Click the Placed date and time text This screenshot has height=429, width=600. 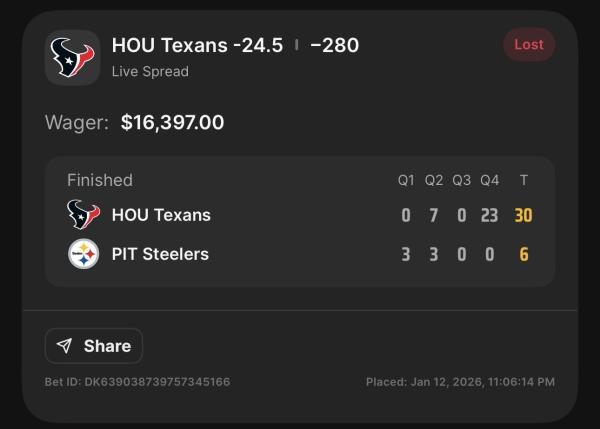(460, 382)
